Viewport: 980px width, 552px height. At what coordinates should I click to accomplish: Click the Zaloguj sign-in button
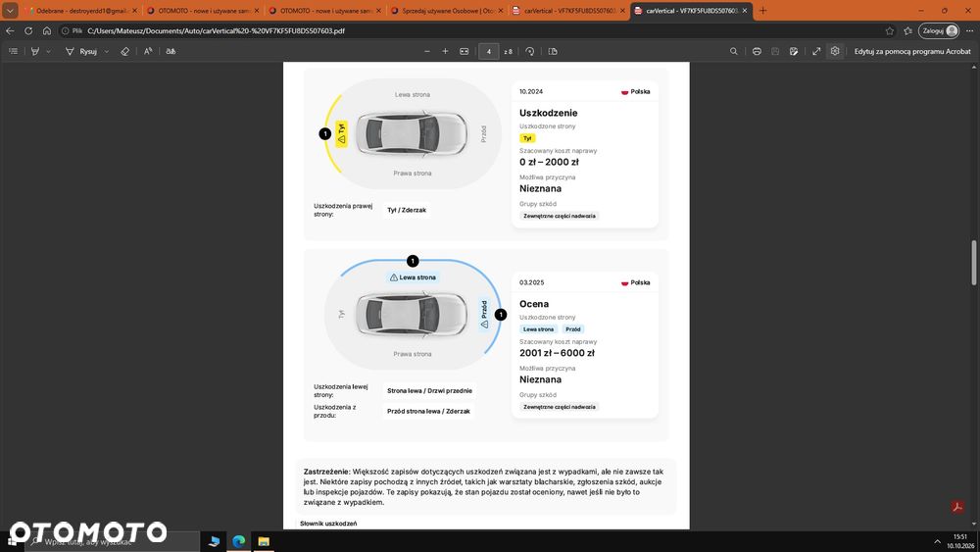tap(939, 30)
